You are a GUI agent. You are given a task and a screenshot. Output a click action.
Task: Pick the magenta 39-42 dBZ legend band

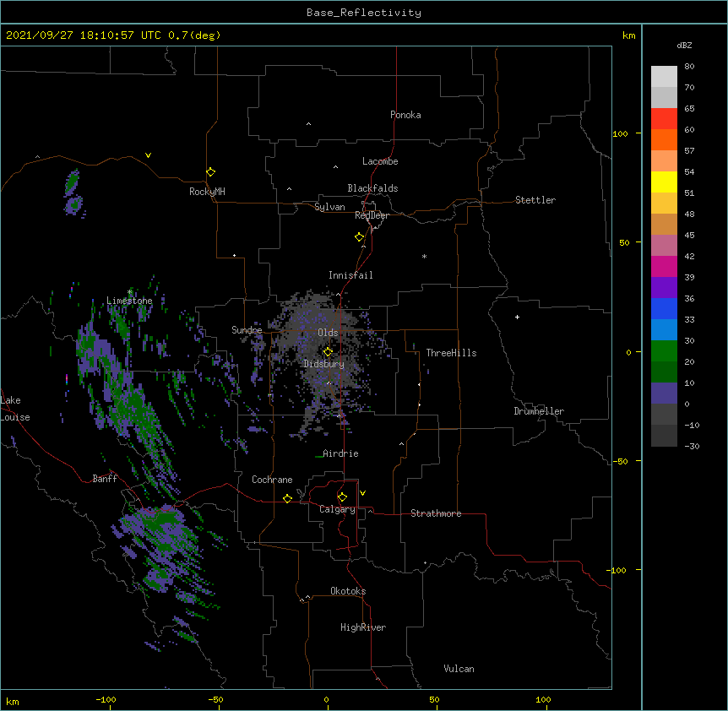coord(664,266)
